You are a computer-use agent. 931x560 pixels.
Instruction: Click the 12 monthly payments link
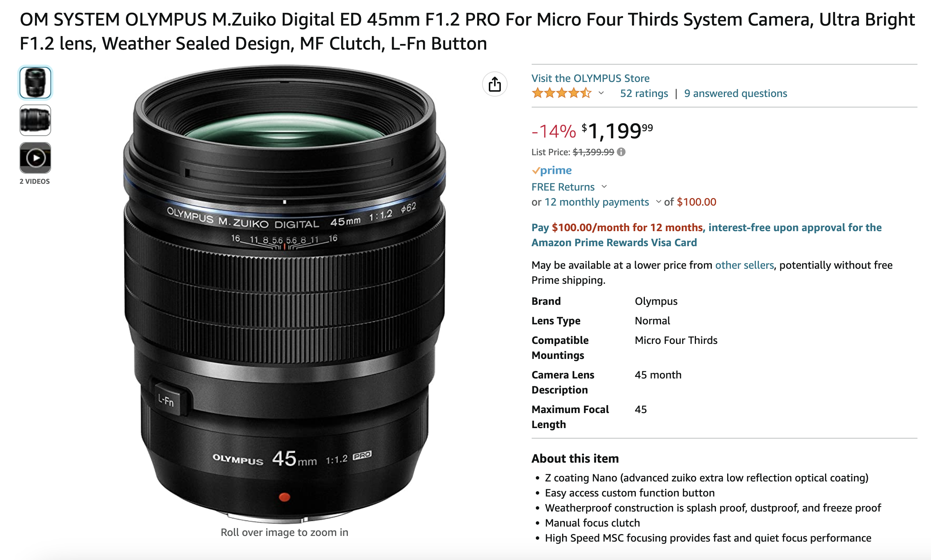point(596,202)
